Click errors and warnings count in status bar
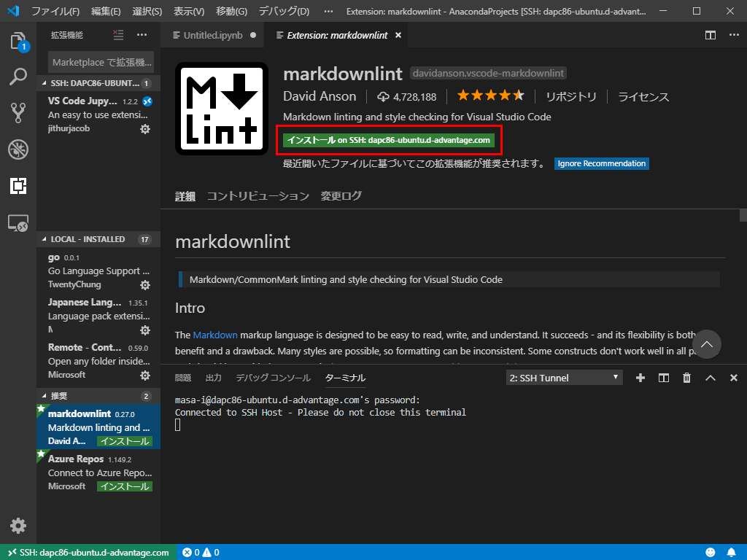This screenshot has width=747, height=560. [201, 553]
